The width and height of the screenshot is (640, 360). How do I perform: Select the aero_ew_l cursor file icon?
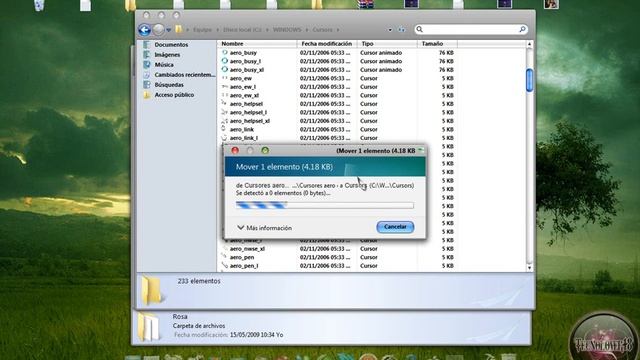point(224,87)
